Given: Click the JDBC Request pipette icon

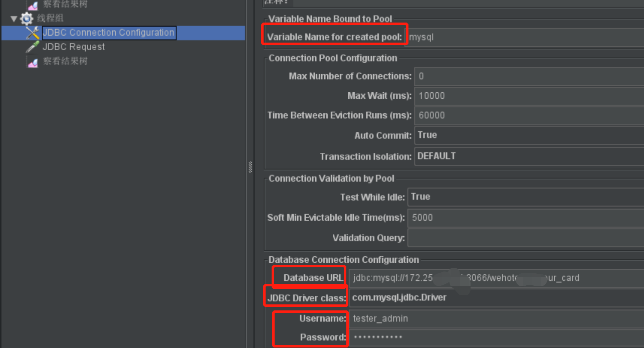Looking at the screenshot, I should pos(33,47).
